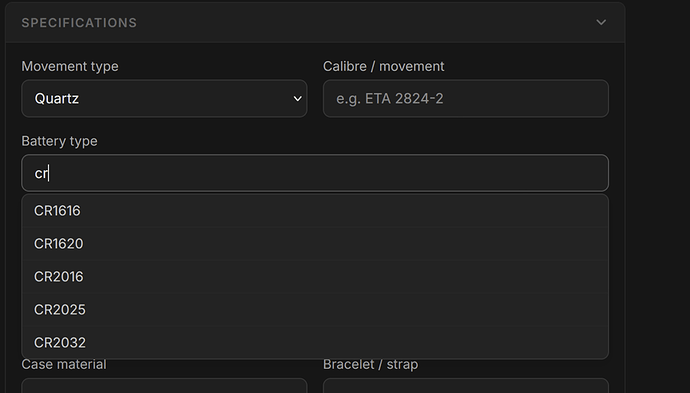Click the Case material label
Viewport: 690px width, 393px height.
64,364
